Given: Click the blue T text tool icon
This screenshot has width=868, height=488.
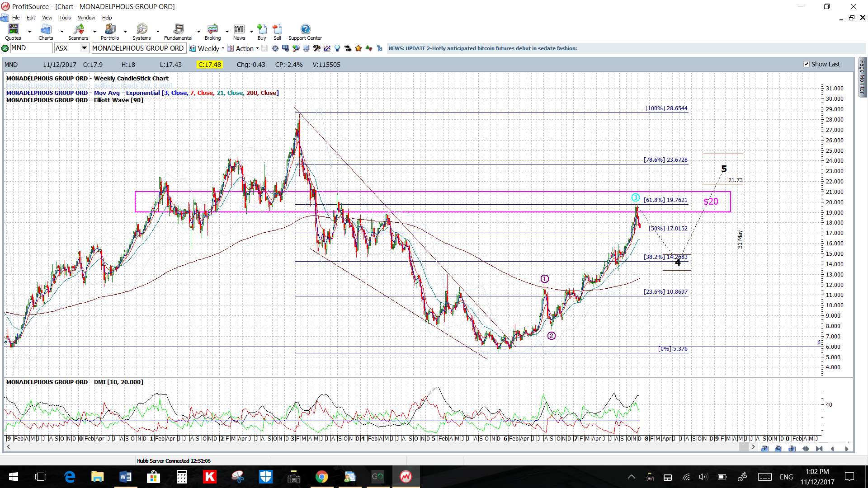Looking at the screenshot, I should [765, 449].
